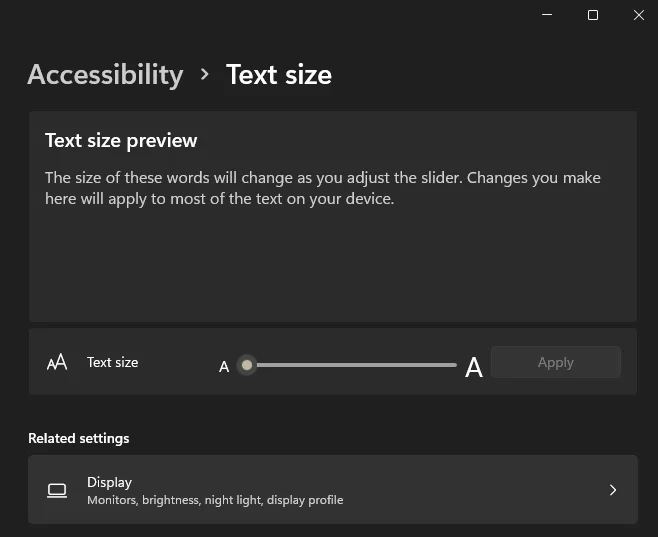Close the Settings window
Viewport: 658px width, 537px height.
point(639,15)
